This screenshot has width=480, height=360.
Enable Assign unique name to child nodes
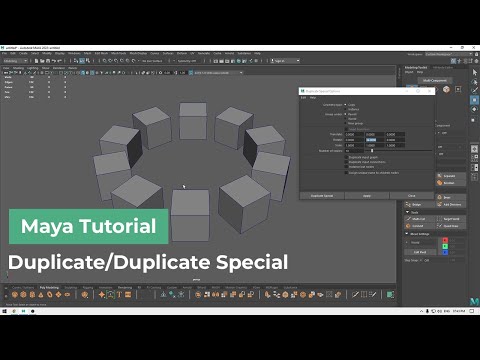pyautogui.click(x=346, y=173)
